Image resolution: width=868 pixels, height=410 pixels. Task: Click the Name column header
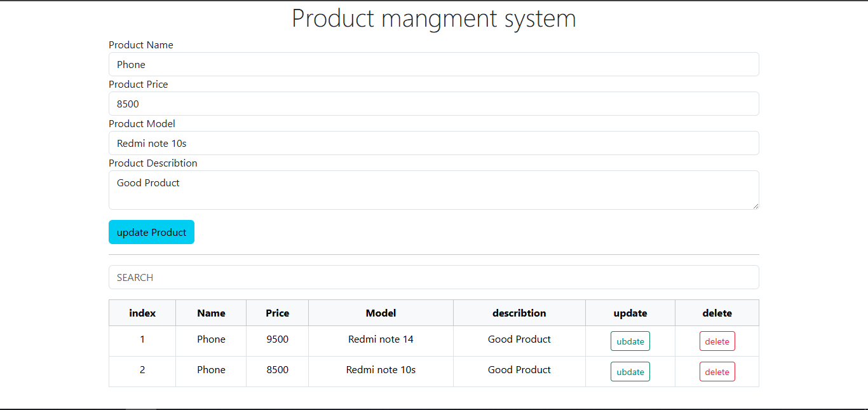pos(211,313)
